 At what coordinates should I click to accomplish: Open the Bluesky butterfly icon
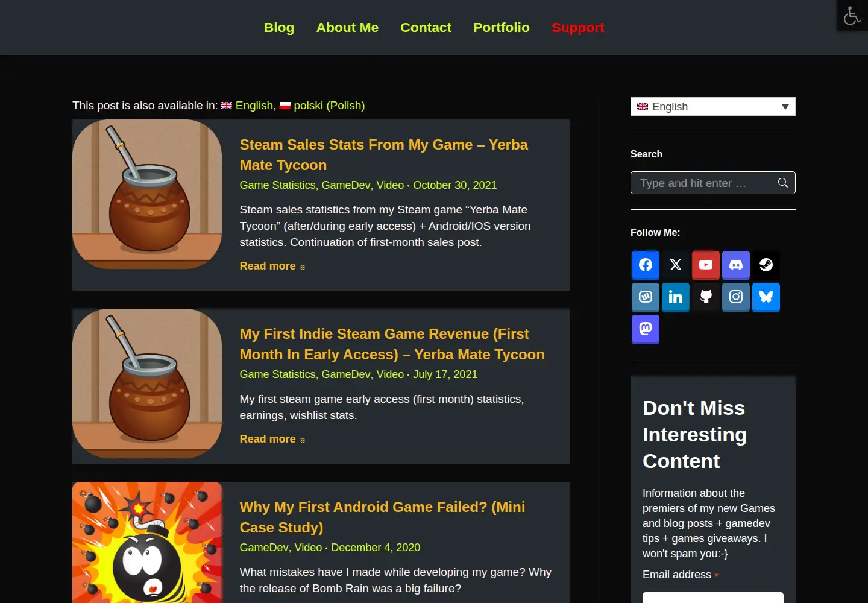pos(766,297)
